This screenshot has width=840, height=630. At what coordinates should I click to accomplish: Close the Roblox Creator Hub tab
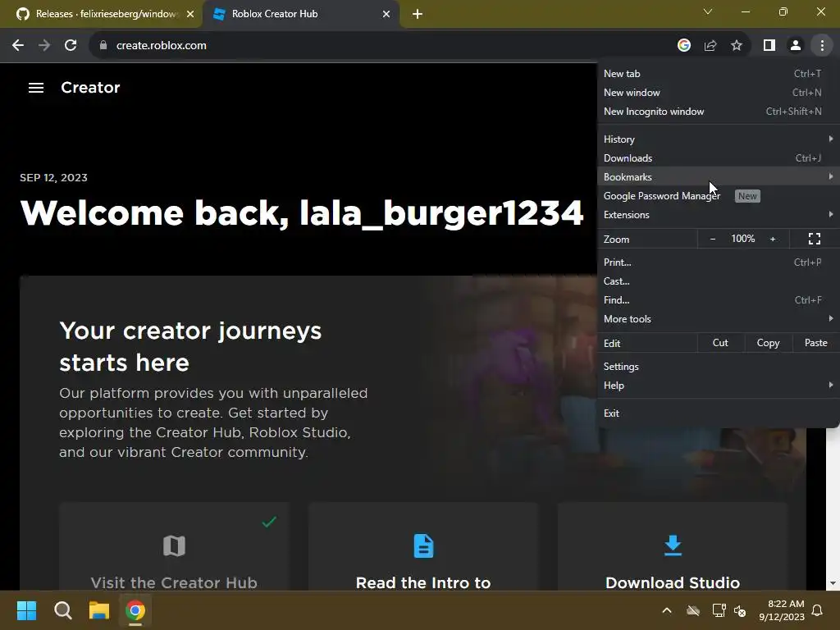click(x=386, y=15)
